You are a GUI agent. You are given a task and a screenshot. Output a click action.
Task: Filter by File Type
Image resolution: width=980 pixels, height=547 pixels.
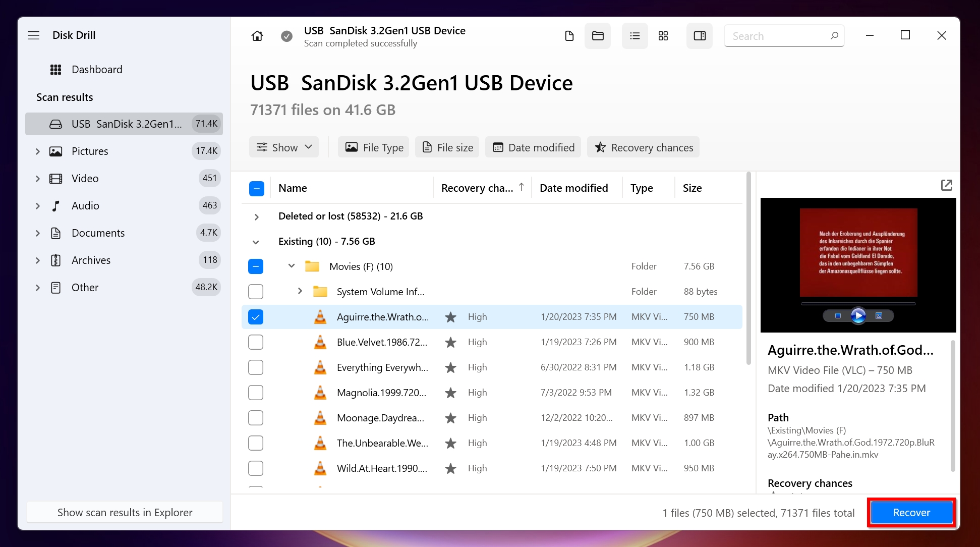click(374, 147)
